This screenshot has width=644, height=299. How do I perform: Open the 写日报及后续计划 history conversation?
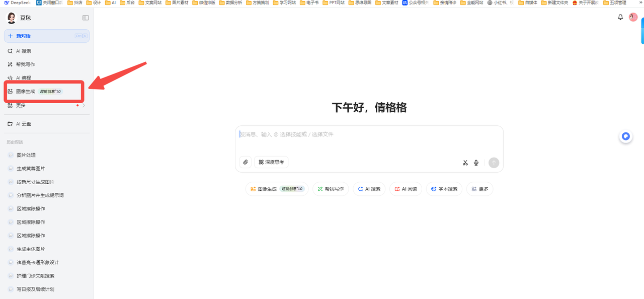pos(46,289)
